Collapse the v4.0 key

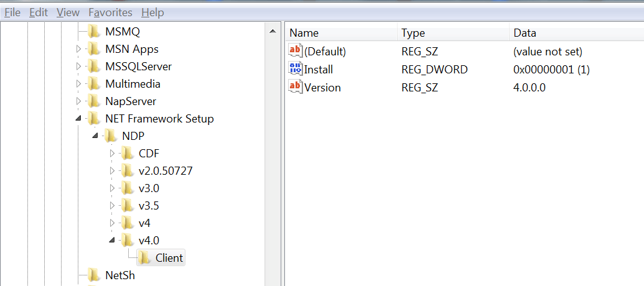pyautogui.click(x=112, y=241)
